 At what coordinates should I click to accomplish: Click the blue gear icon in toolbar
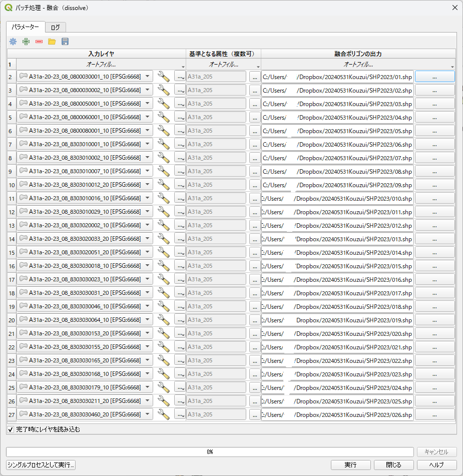tap(13, 42)
